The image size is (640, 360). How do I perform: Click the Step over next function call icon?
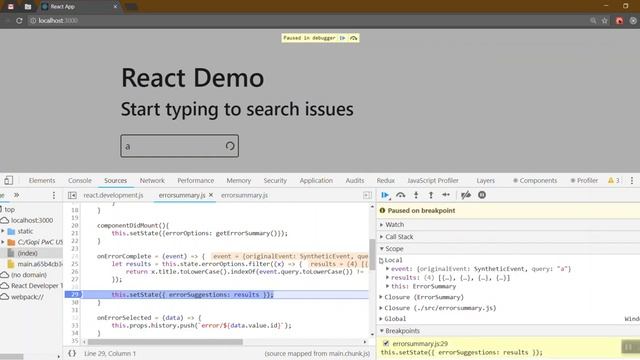click(x=400, y=195)
